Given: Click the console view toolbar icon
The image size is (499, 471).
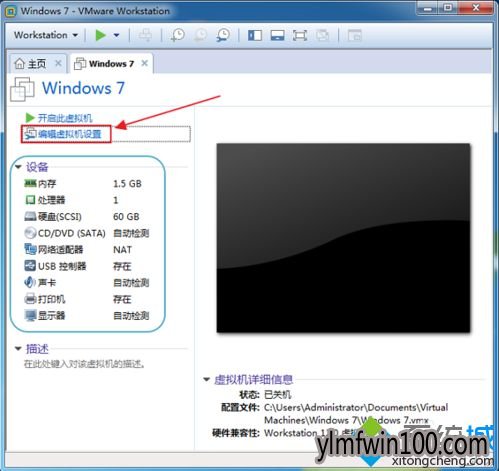Looking at the screenshot, I should pos(354,35).
